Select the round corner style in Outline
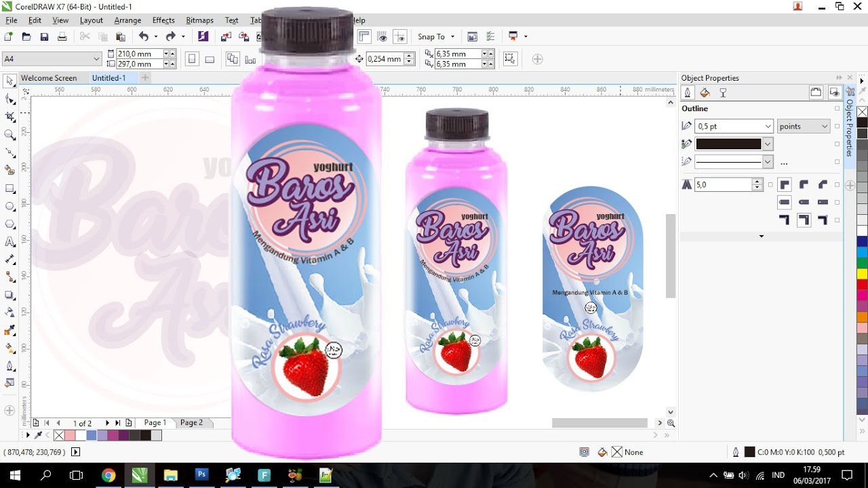This screenshot has height=488, width=868. coord(804,184)
